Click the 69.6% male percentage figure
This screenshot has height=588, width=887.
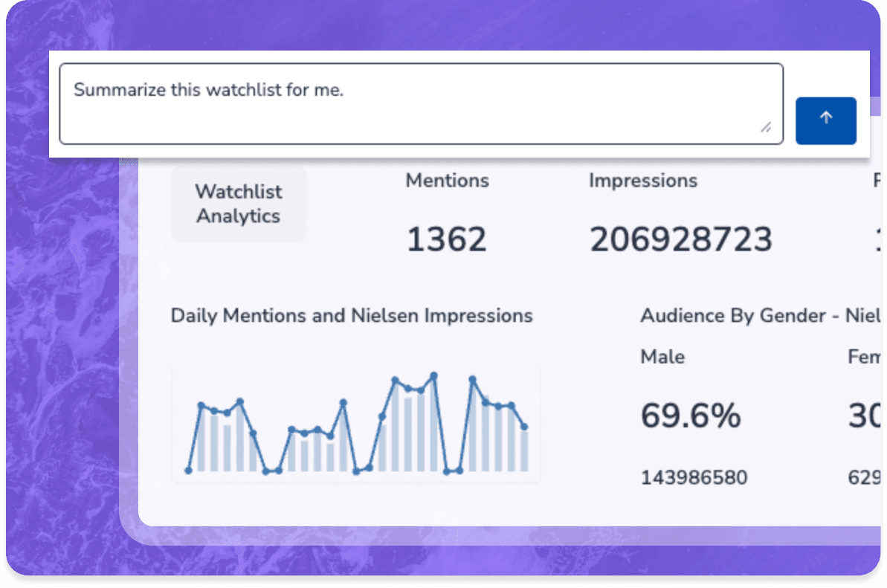point(690,416)
